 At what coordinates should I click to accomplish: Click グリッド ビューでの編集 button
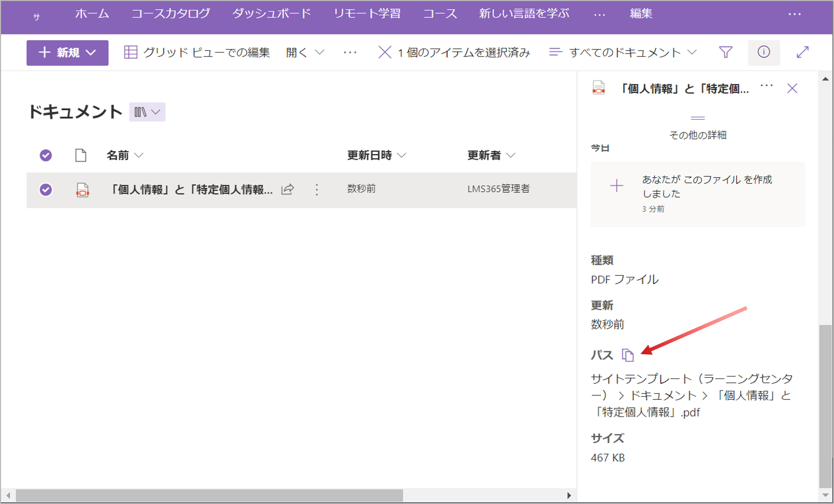point(197,53)
